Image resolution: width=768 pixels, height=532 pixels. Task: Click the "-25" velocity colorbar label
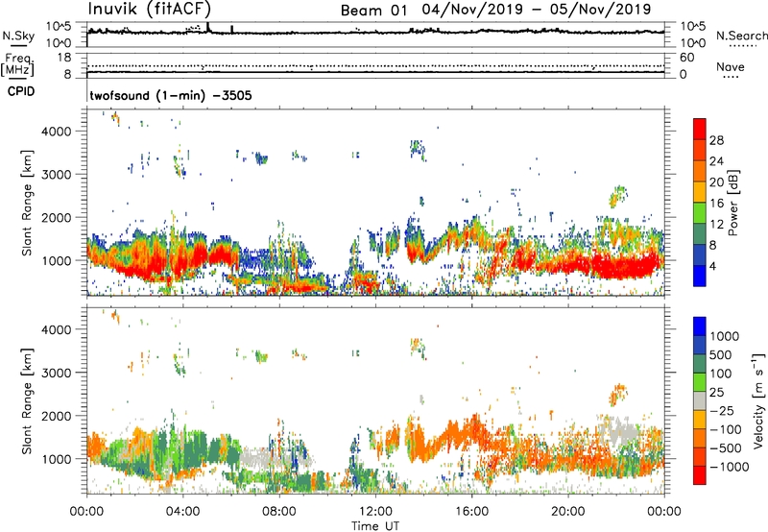tap(722, 410)
